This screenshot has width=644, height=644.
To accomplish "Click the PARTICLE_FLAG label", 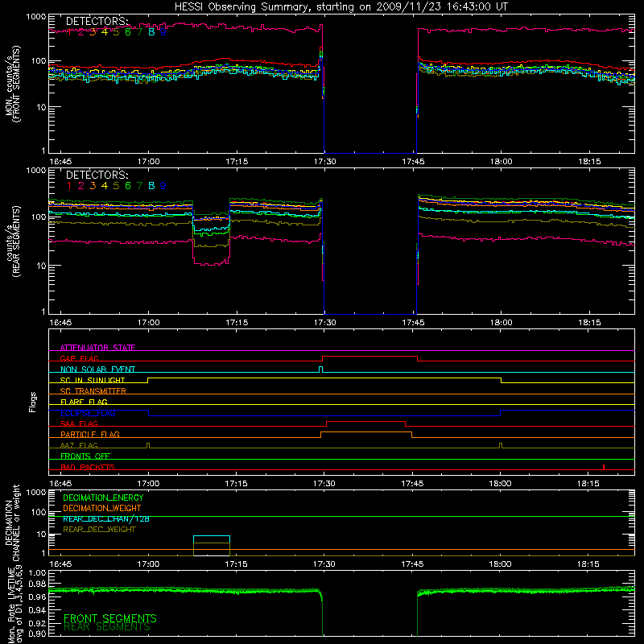I will [x=90, y=435].
